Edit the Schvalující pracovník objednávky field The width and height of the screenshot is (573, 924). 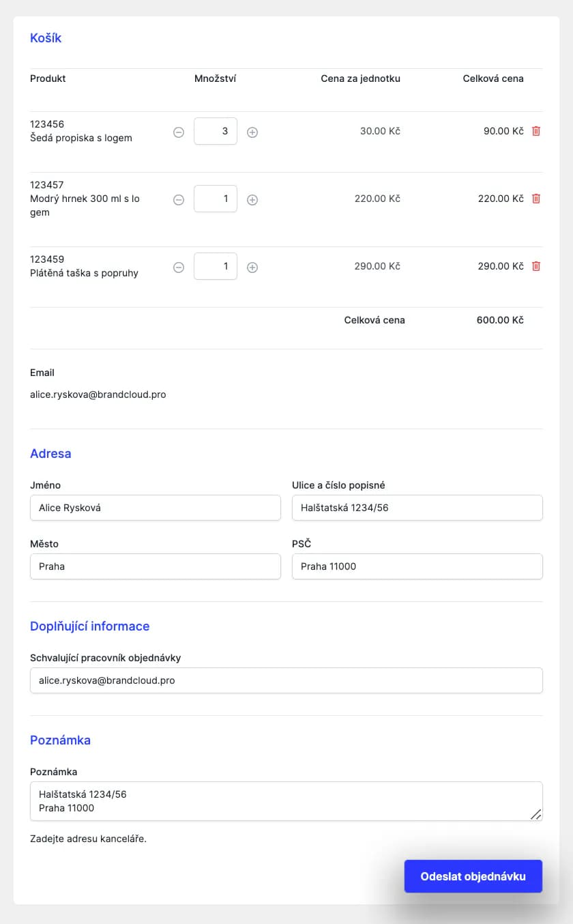coord(286,680)
